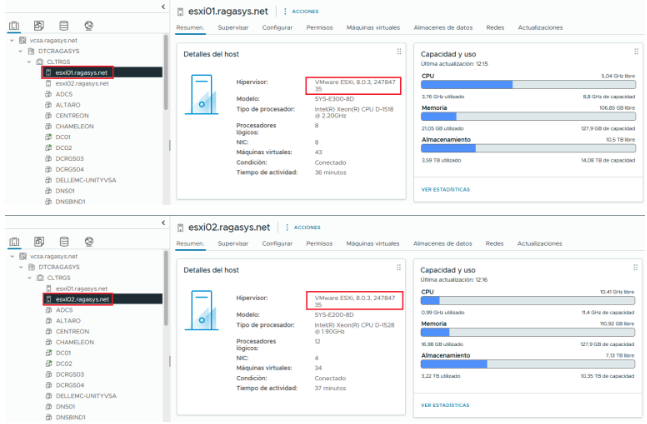Collapse the vcsa.ragasys.net node in esxi01 view

pyautogui.click(x=9, y=40)
